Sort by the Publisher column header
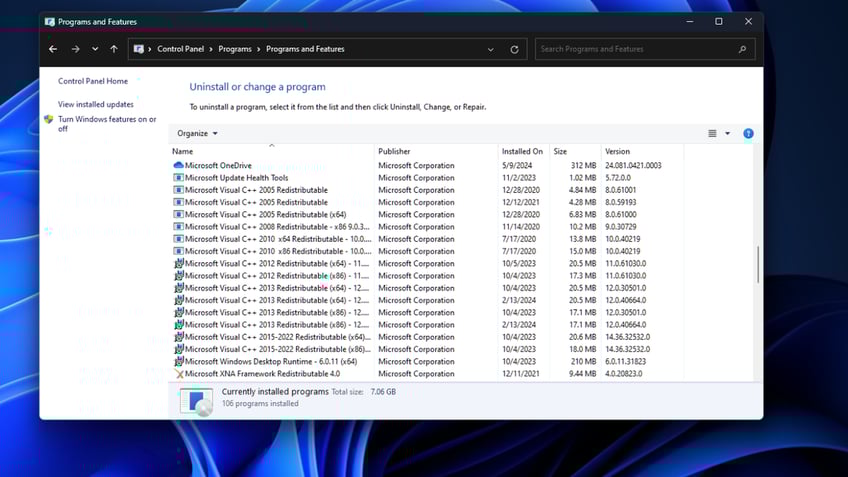Screen dimensions: 848x477 436,151
